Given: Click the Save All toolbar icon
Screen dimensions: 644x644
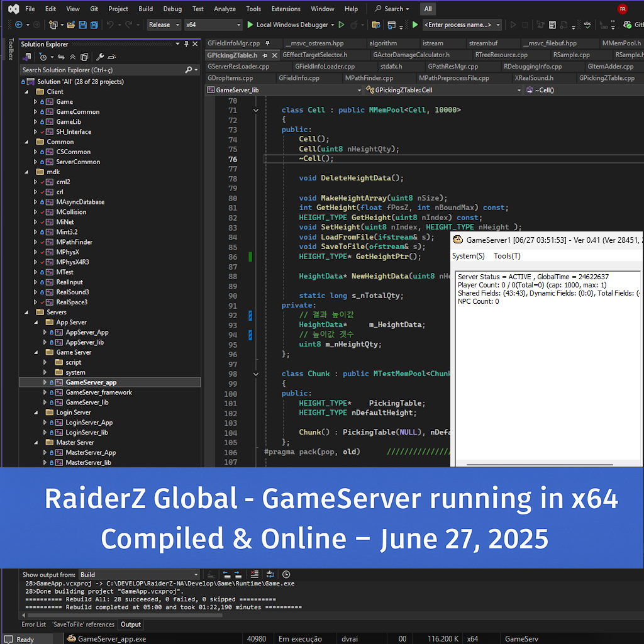Looking at the screenshot, I should tap(94, 25).
